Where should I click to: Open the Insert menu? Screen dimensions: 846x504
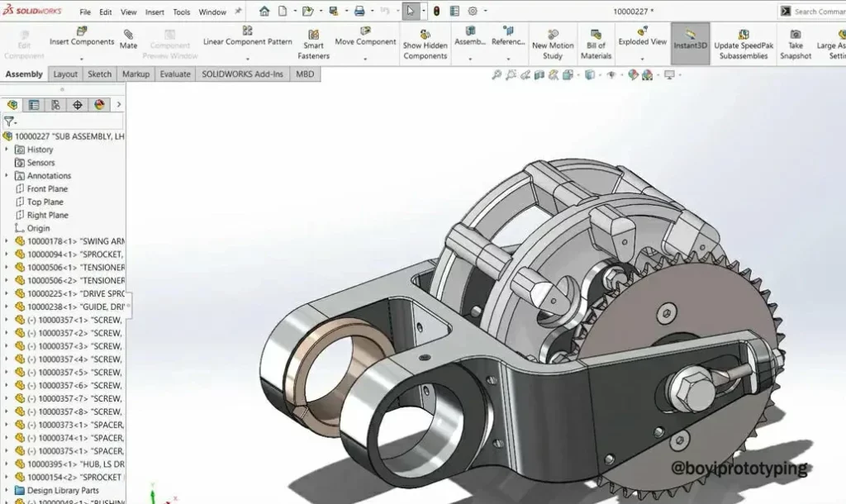click(154, 12)
